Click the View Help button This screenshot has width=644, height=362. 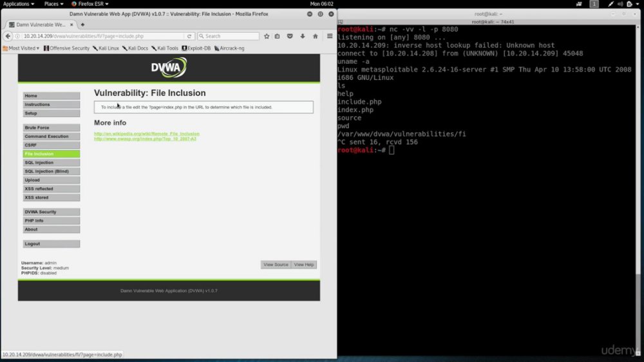[x=304, y=265]
